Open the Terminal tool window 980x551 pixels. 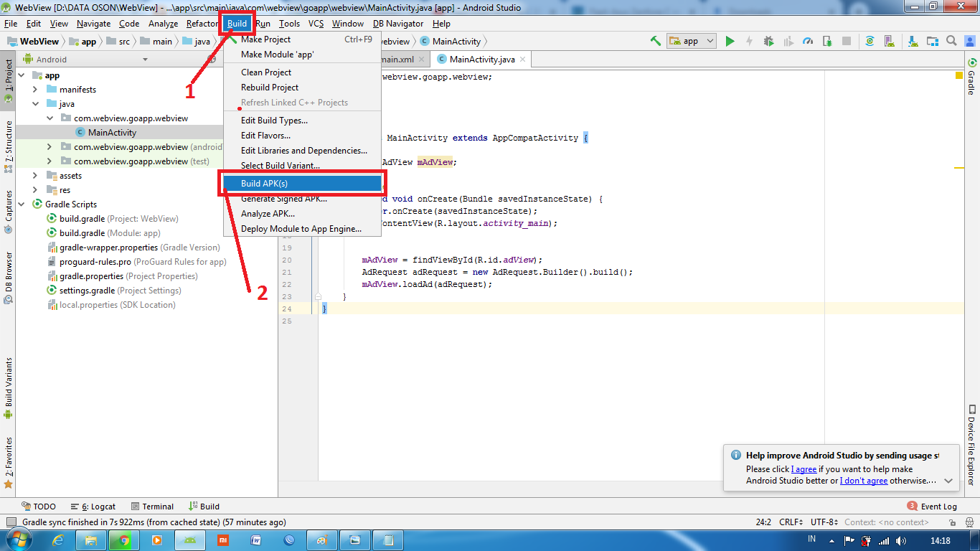pyautogui.click(x=151, y=507)
